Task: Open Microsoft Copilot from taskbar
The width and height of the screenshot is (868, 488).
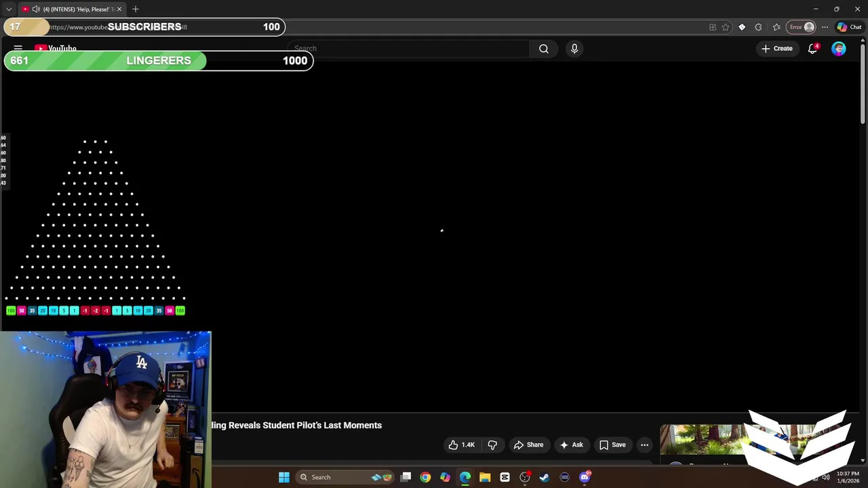Action: click(x=445, y=477)
